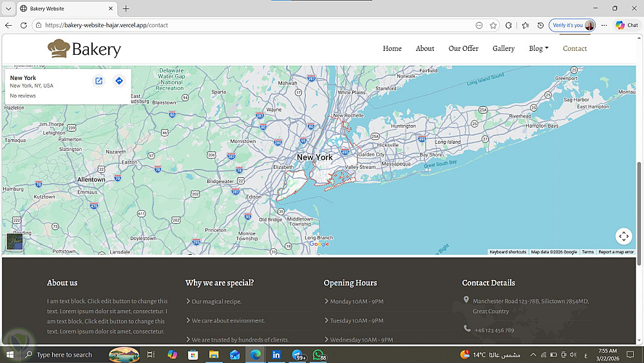The width and height of the screenshot is (644, 363).
Task: Get directions to New York
Action: tap(119, 81)
